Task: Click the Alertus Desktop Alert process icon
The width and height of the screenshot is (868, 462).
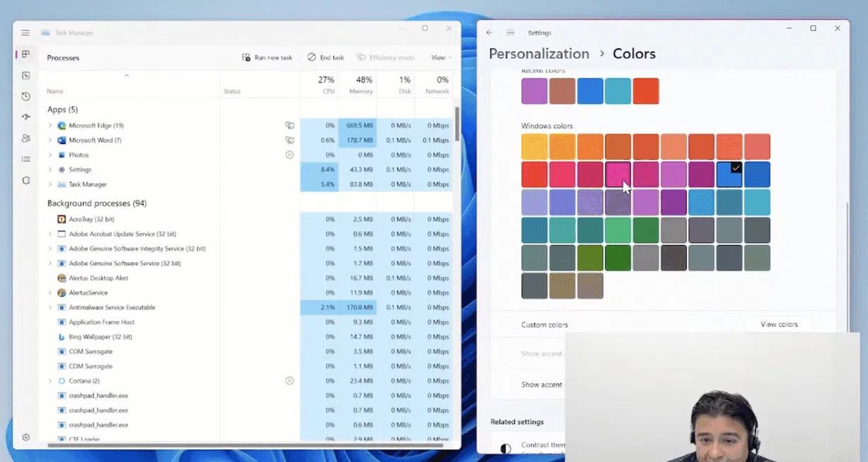Action: (61, 278)
